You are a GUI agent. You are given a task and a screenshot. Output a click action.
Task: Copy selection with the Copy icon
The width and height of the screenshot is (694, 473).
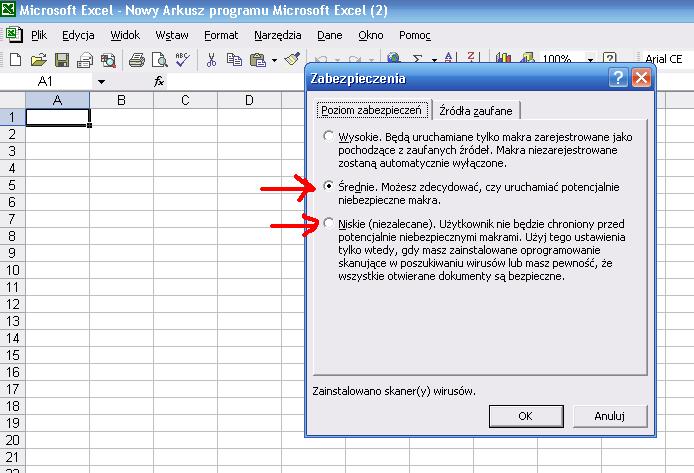pyautogui.click(x=234, y=59)
